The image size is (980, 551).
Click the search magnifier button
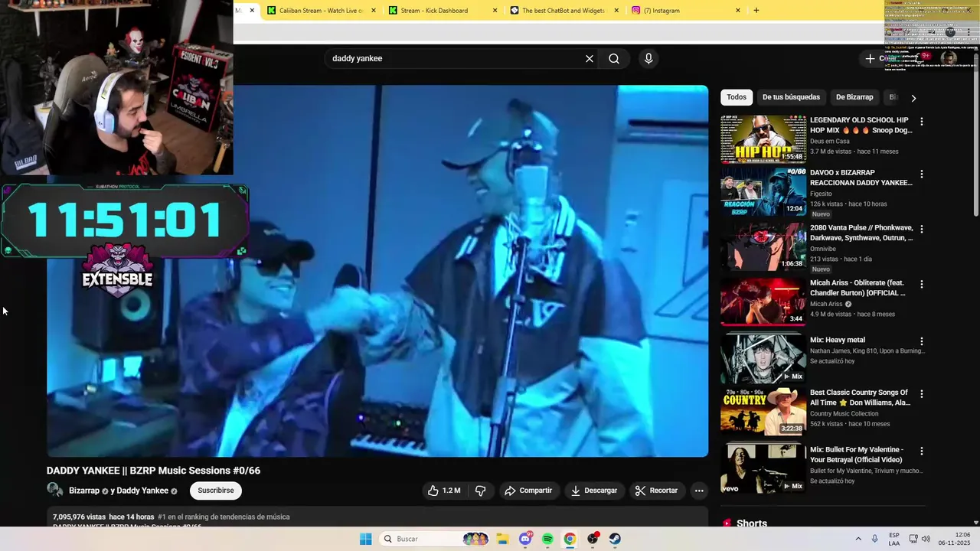(x=614, y=59)
